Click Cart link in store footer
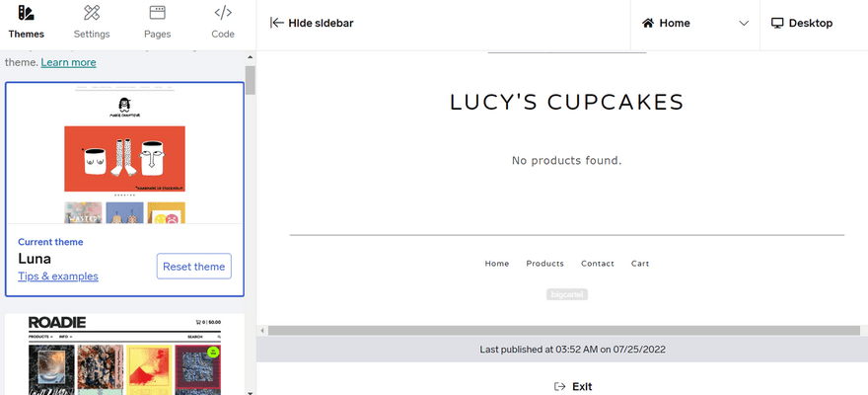Viewport: 868px width, 395px height. click(640, 264)
